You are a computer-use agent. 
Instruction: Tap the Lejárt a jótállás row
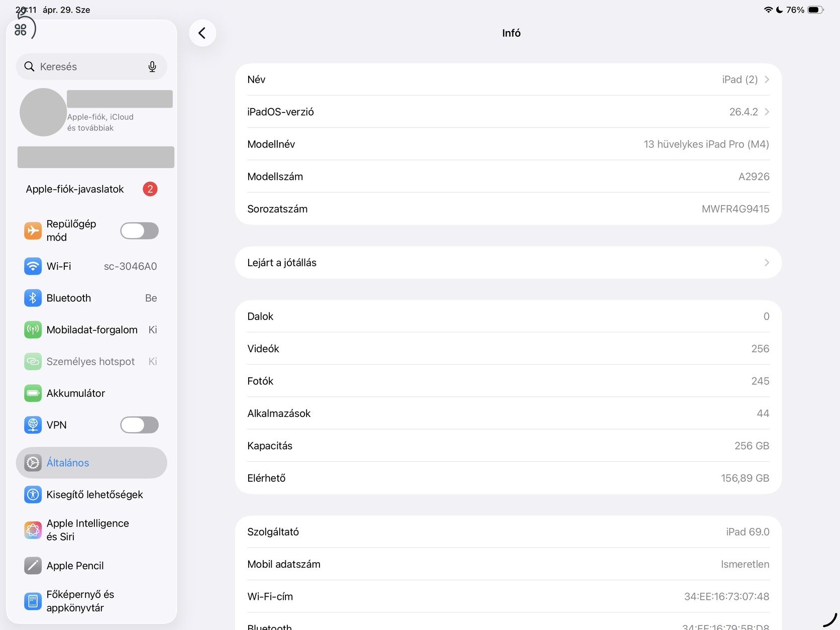pos(508,263)
